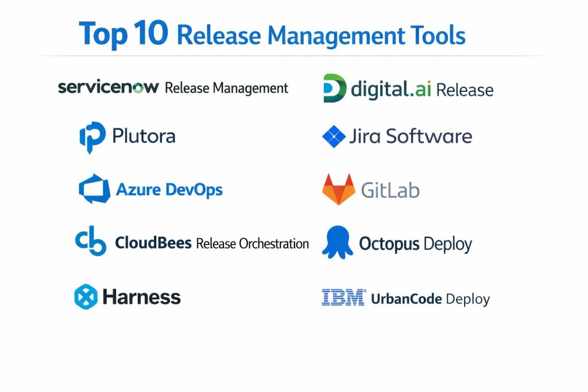Click the Jira blue diamond icon
Screen dimensions: 588x392
334,137
